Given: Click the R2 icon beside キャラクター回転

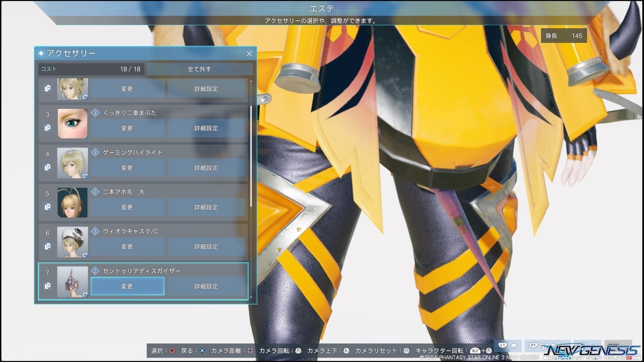Looking at the screenshot, I should [474, 350].
